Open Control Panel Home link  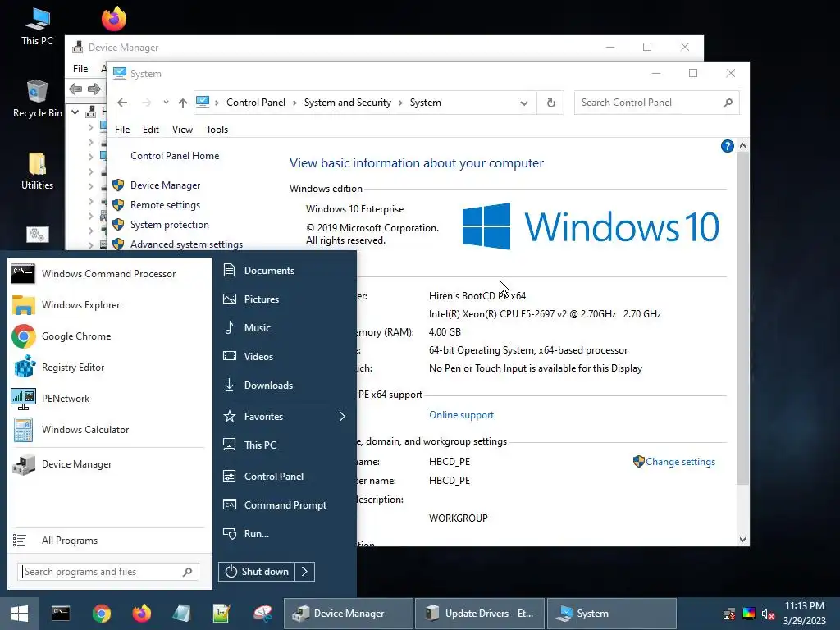pos(175,156)
